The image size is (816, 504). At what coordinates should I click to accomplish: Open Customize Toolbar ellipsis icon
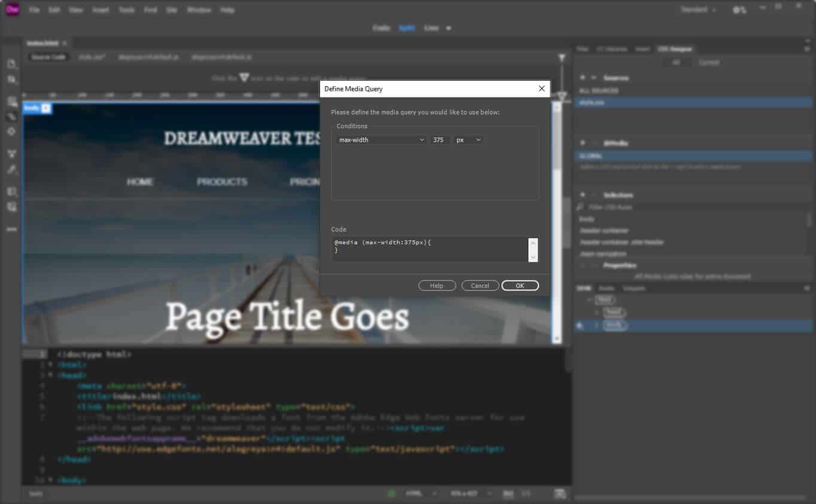11,229
